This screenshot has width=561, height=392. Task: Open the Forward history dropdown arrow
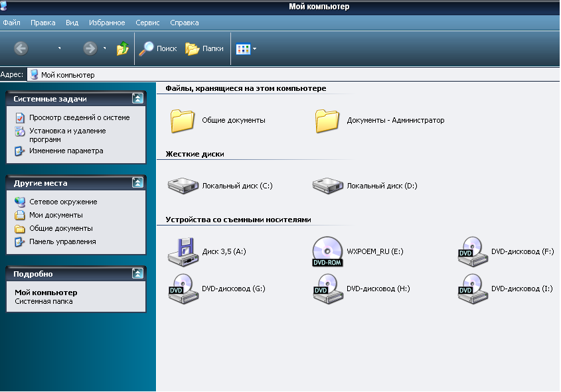pyautogui.click(x=104, y=48)
